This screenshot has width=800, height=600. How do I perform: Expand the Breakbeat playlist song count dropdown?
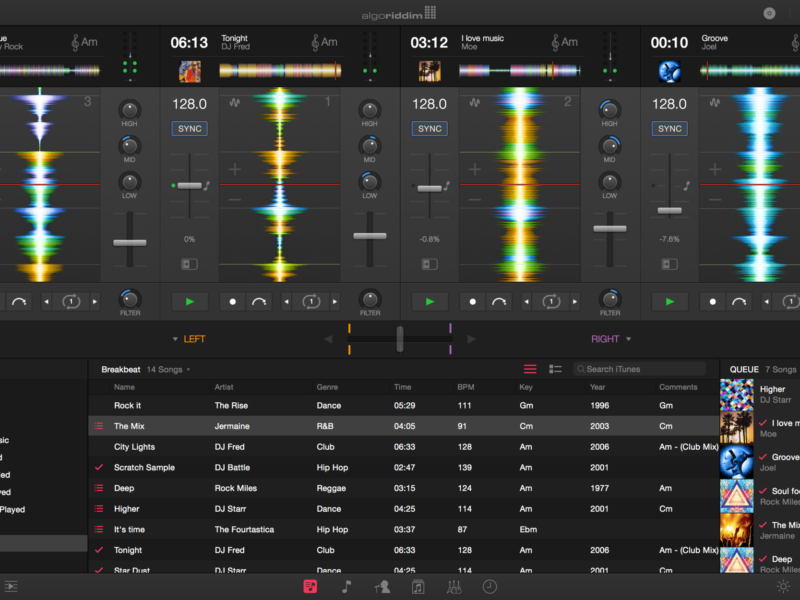(167, 369)
